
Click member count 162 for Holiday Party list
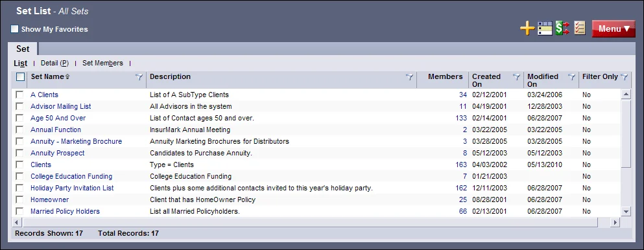[461, 188]
